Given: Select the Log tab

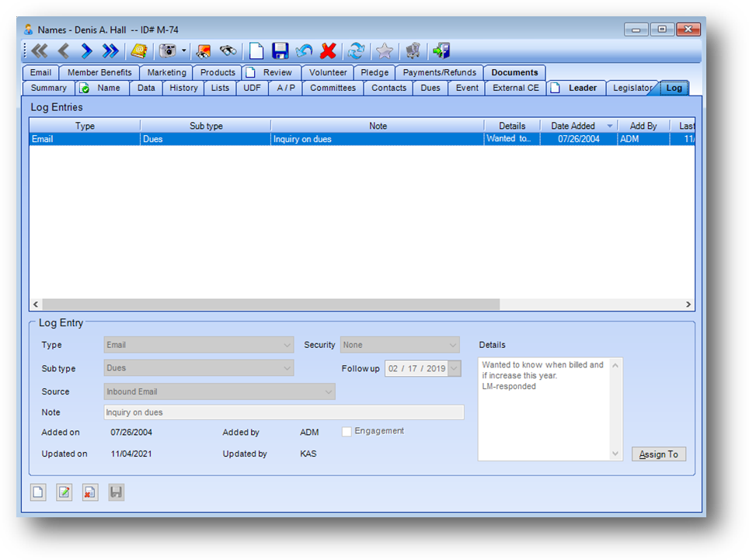Looking at the screenshot, I should pos(674,88).
